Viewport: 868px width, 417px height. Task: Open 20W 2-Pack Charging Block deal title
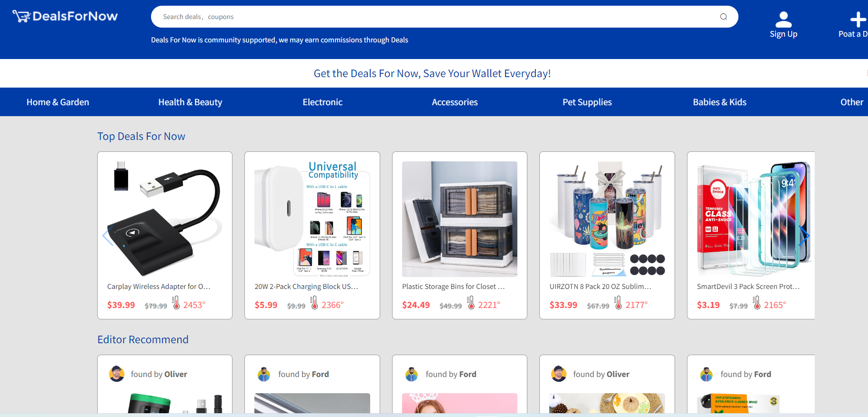coord(306,287)
